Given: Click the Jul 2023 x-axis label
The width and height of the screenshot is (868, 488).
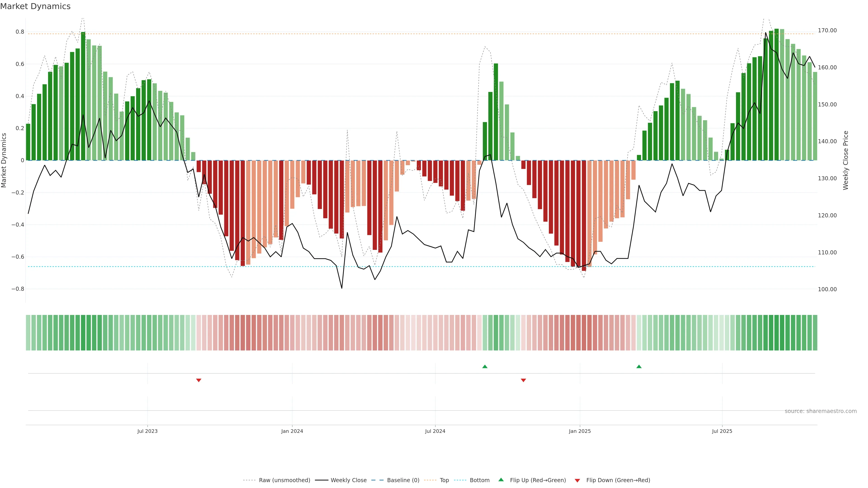Looking at the screenshot, I should point(147,431).
